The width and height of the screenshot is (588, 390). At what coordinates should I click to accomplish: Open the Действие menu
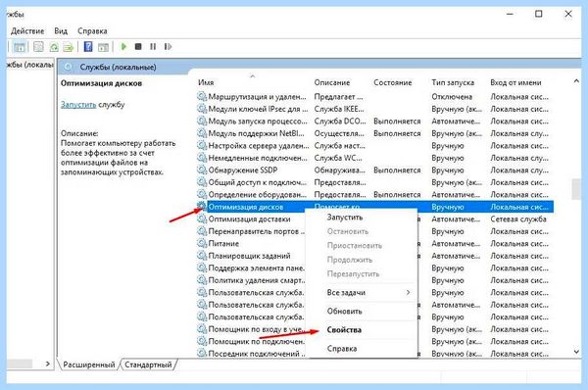[x=27, y=31]
